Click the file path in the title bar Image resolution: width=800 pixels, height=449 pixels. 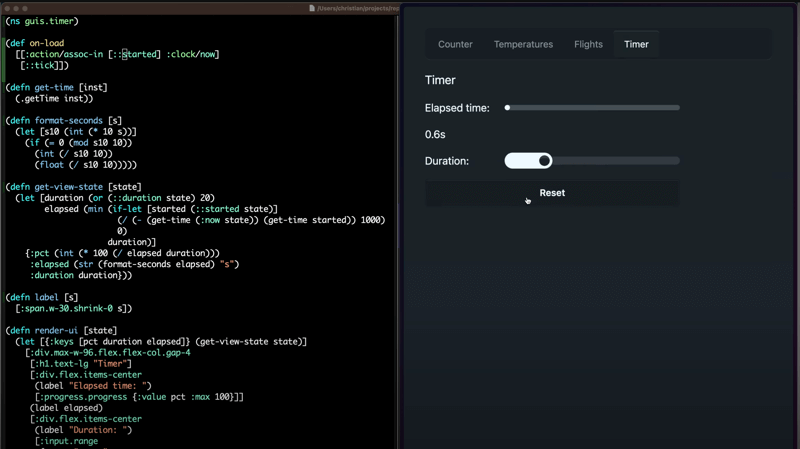click(358, 8)
